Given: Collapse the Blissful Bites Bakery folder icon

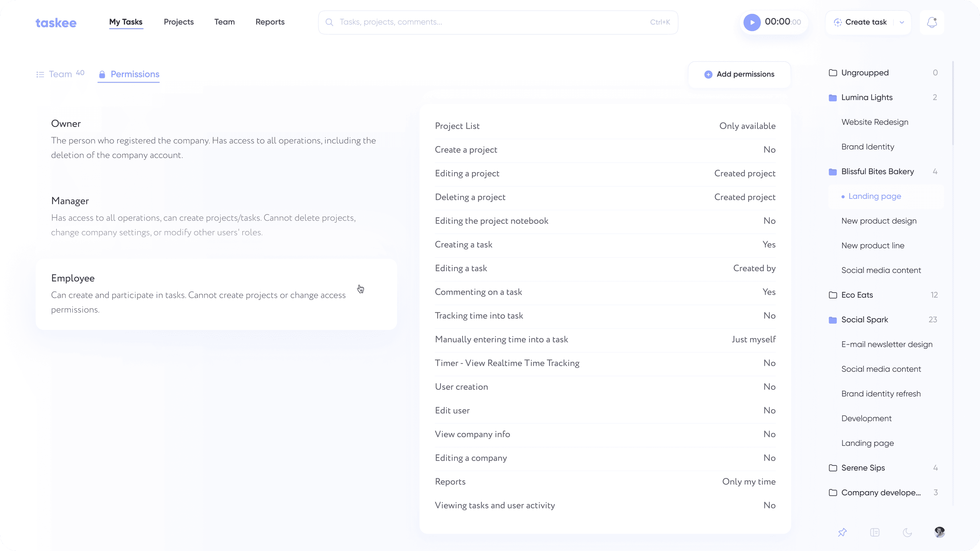Looking at the screenshot, I should [833, 172].
